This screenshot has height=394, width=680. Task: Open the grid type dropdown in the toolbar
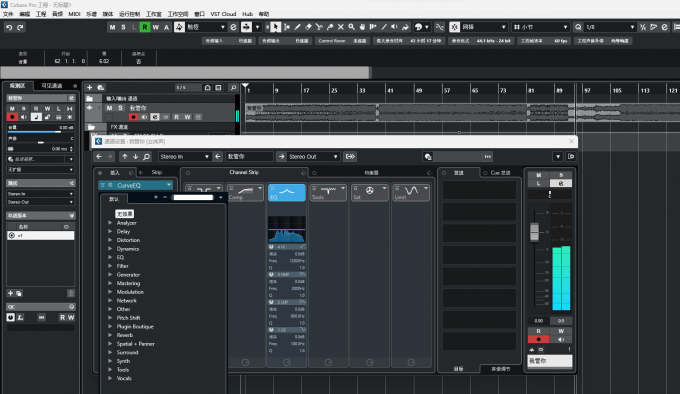[x=540, y=27]
